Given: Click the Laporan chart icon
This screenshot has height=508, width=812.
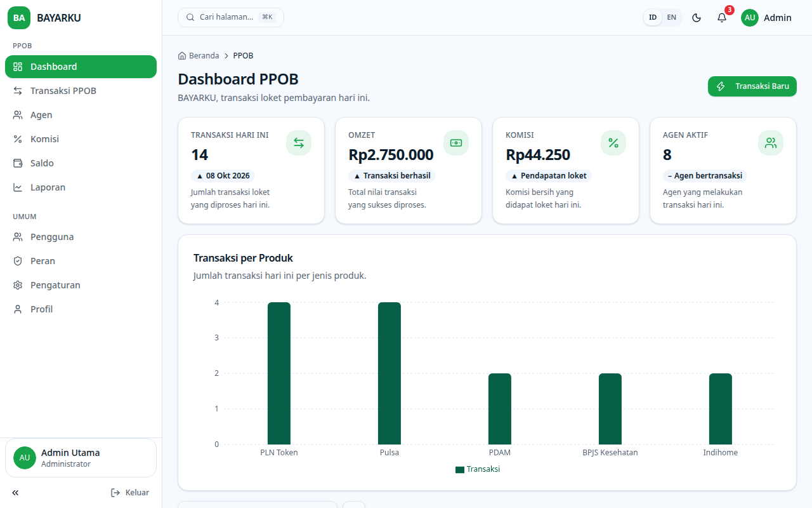Looking at the screenshot, I should [18, 187].
